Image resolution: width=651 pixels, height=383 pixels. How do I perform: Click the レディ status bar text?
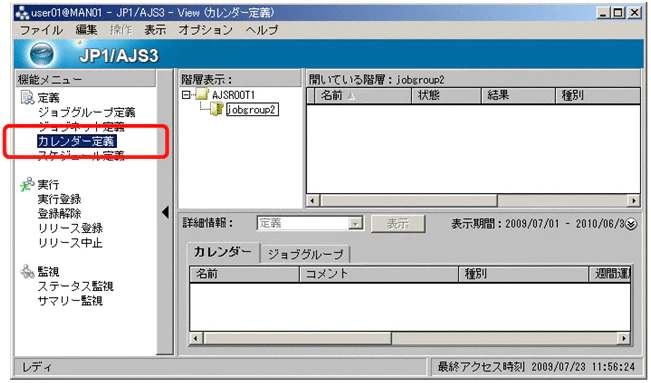pos(37,367)
